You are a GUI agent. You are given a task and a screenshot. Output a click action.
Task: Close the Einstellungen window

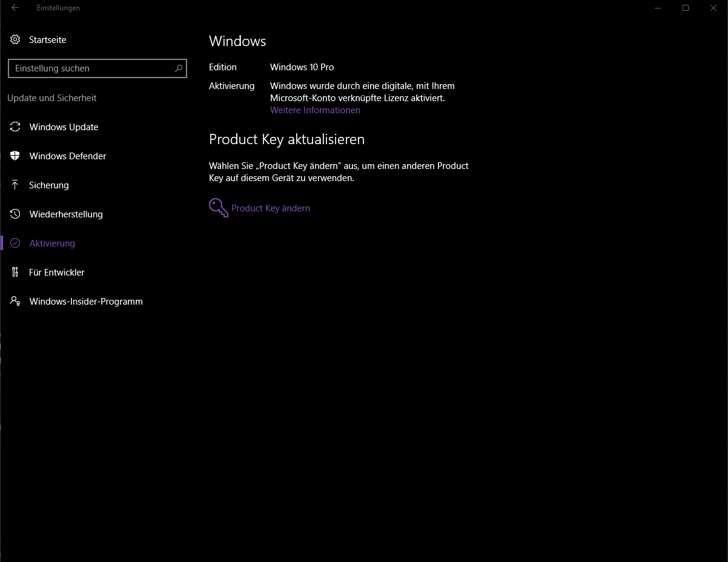coord(713,8)
